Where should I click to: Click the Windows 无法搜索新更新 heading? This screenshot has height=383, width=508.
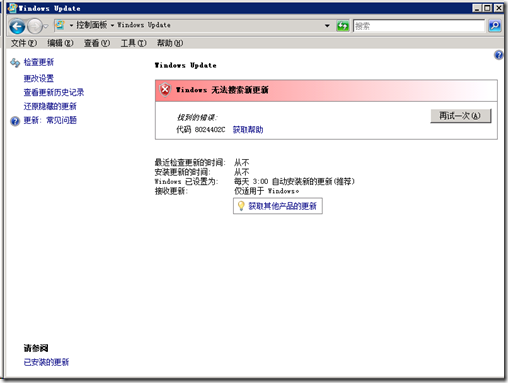click(x=222, y=90)
